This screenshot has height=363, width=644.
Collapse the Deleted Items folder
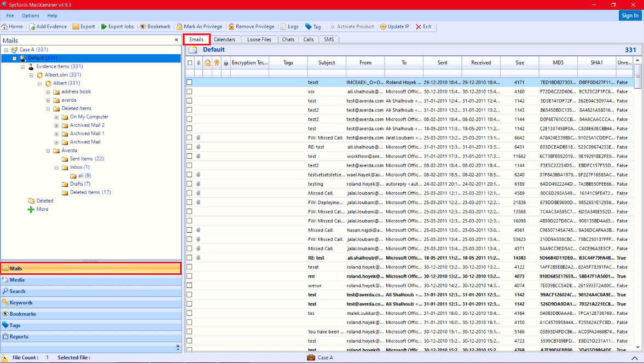click(48, 109)
